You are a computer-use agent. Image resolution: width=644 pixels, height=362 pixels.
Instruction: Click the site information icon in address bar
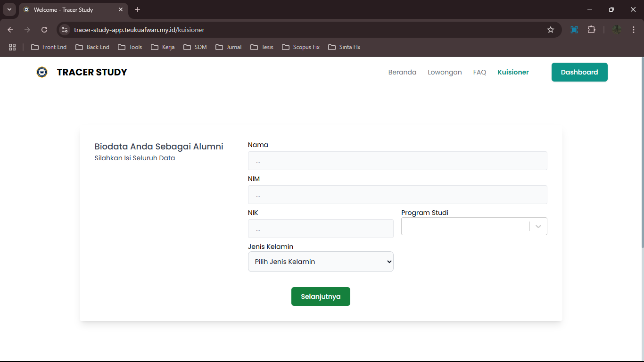(x=65, y=30)
